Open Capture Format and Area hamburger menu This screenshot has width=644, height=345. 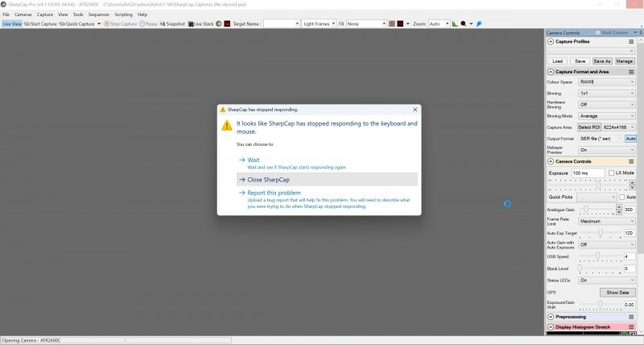631,72
